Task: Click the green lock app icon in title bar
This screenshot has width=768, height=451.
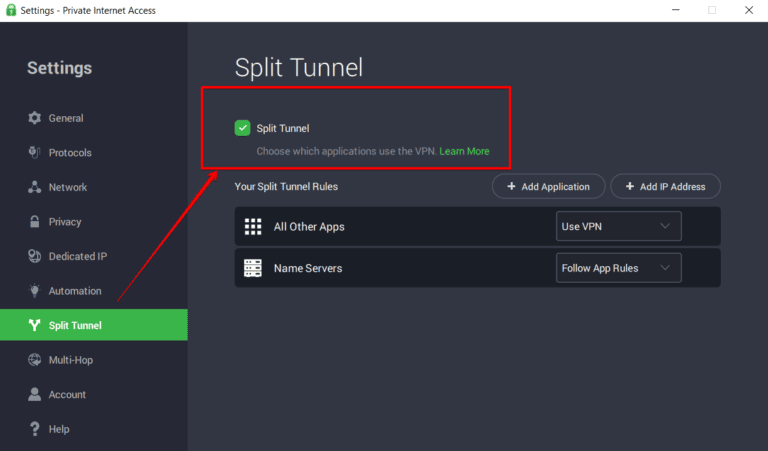Action: pyautogui.click(x=11, y=10)
